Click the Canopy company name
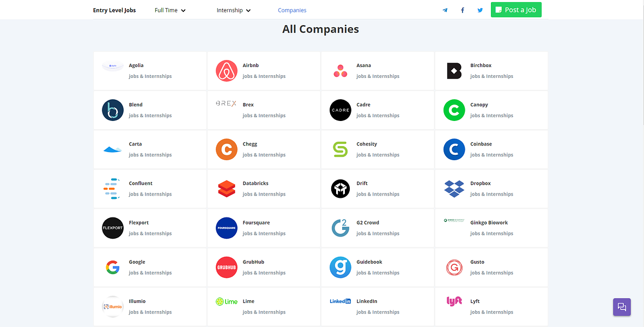644x327 pixels. tap(479, 105)
